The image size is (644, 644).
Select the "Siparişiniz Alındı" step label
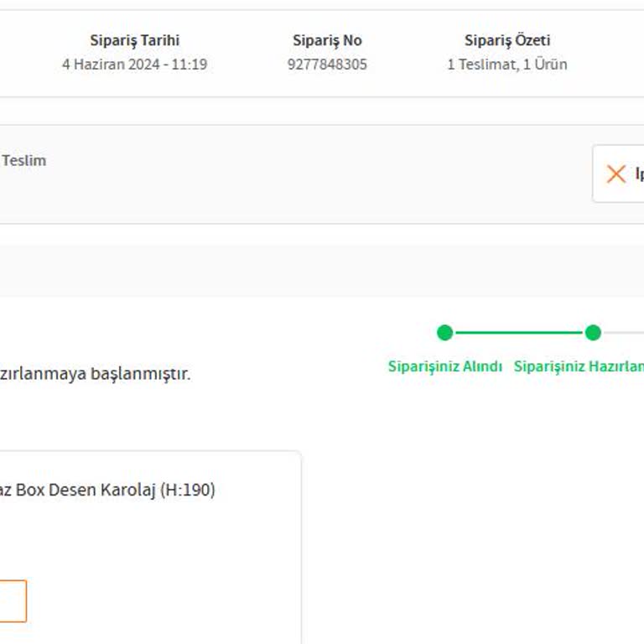coord(445,366)
